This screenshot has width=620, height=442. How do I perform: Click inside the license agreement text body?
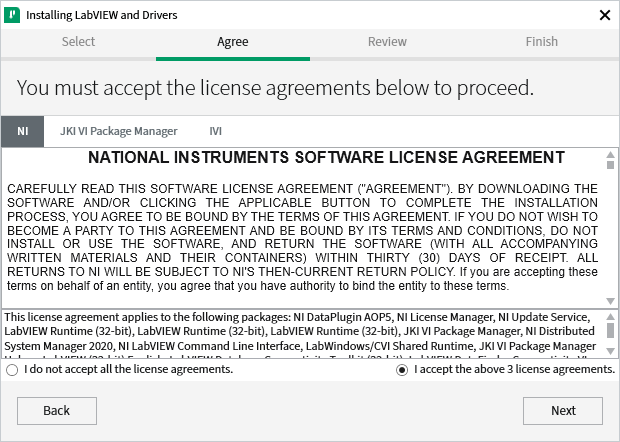pos(300,230)
